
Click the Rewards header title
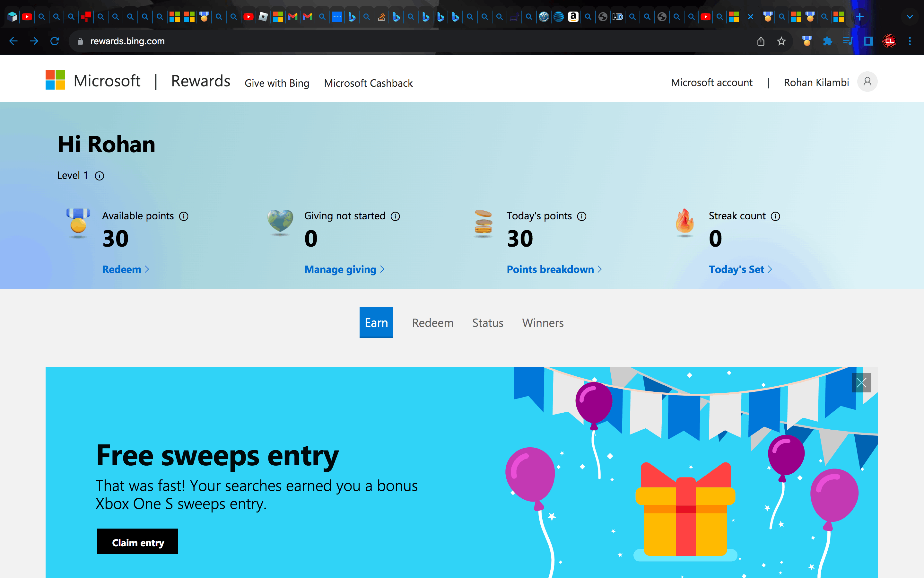pos(201,81)
